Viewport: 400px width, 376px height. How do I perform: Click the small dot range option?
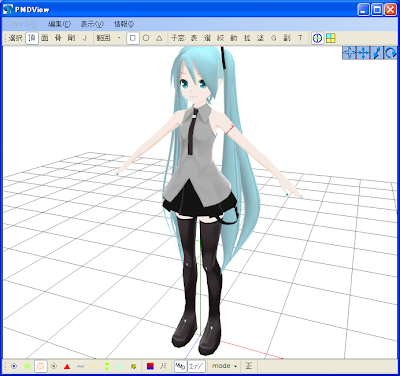point(119,38)
